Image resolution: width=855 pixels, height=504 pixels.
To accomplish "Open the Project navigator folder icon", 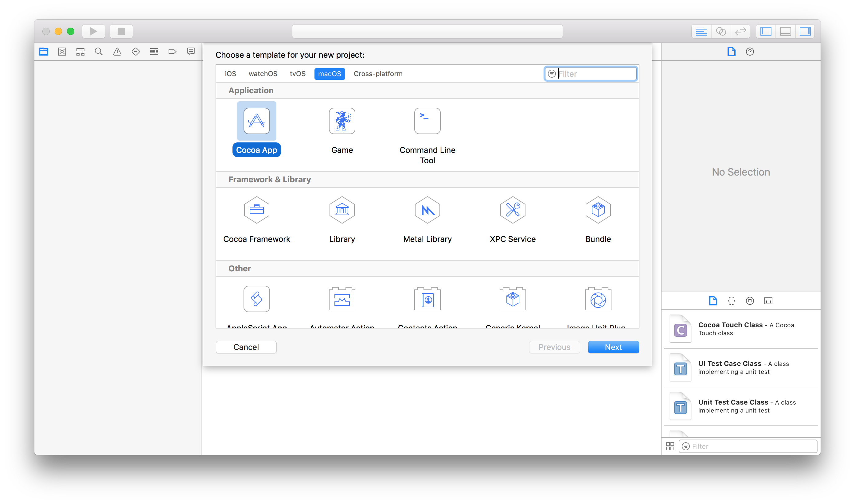I will click(x=44, y=52).
